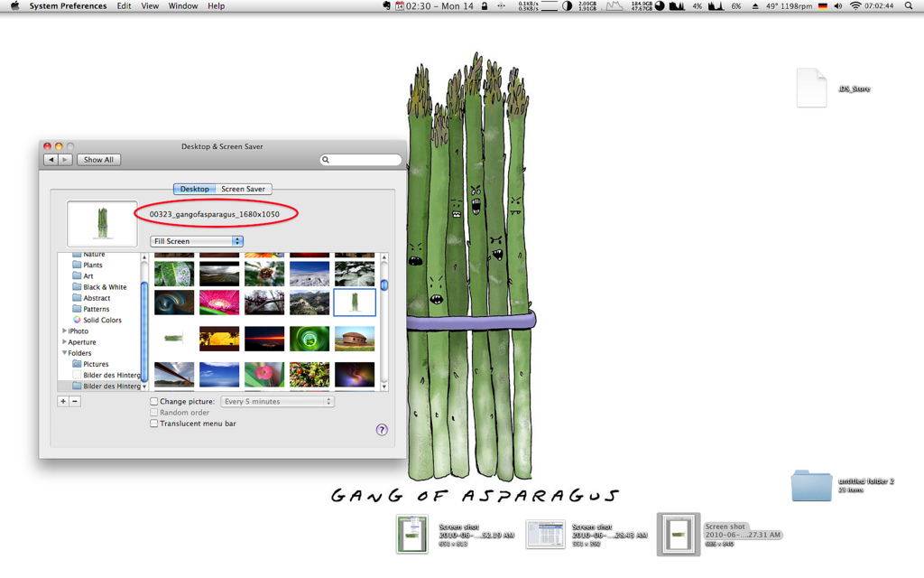Open the disk usage pie chart icon

click(x=660, y=6)
